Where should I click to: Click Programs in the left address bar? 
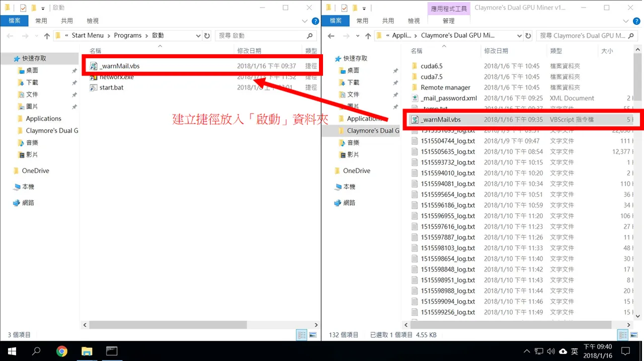pyautogui.click(x=127, y=36)
